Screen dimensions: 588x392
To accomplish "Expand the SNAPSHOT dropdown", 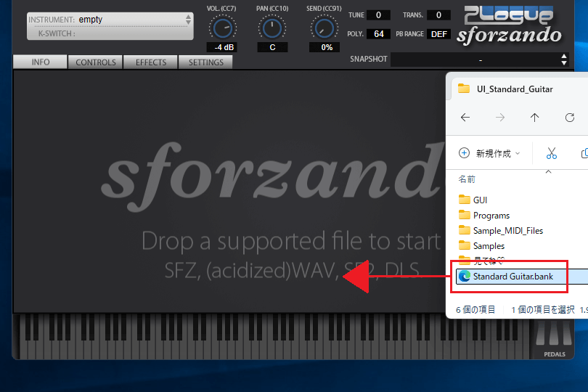I will [x=479, y=60].
